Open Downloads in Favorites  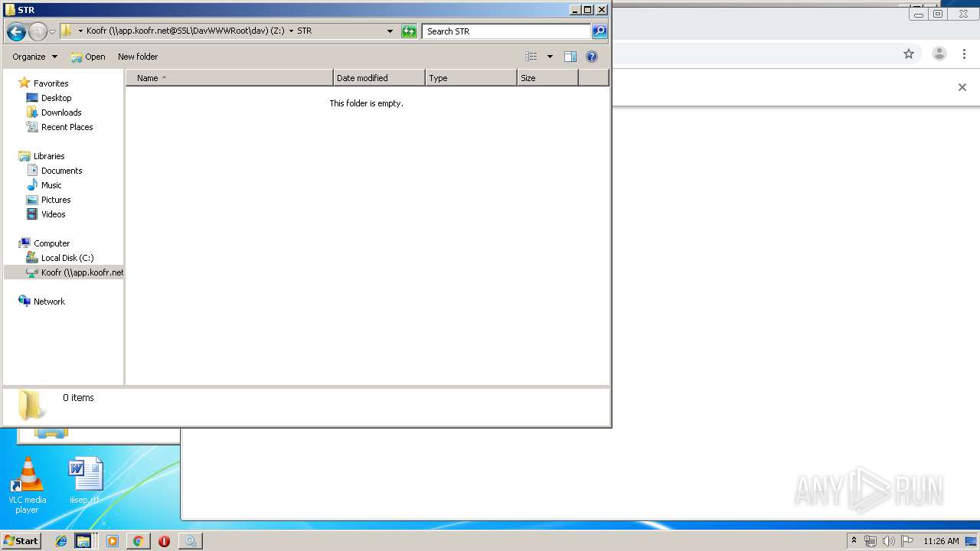coord(61,112)
